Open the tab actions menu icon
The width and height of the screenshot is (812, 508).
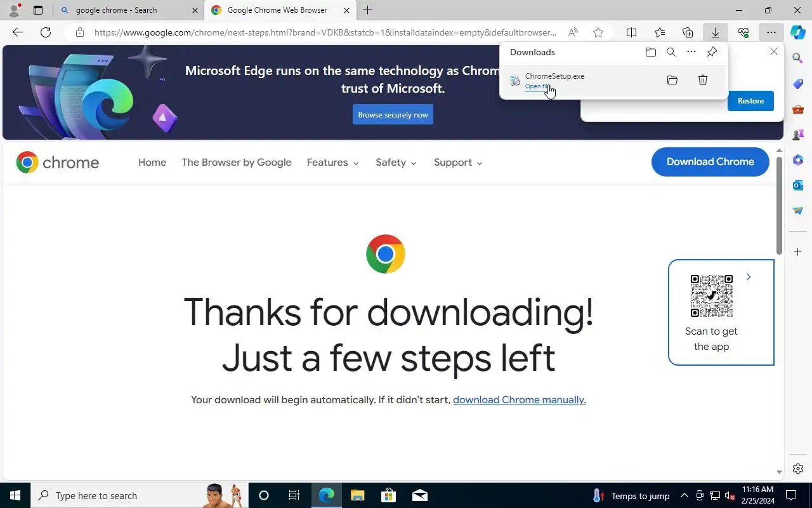pyautogui.click(x=38, y=10)
